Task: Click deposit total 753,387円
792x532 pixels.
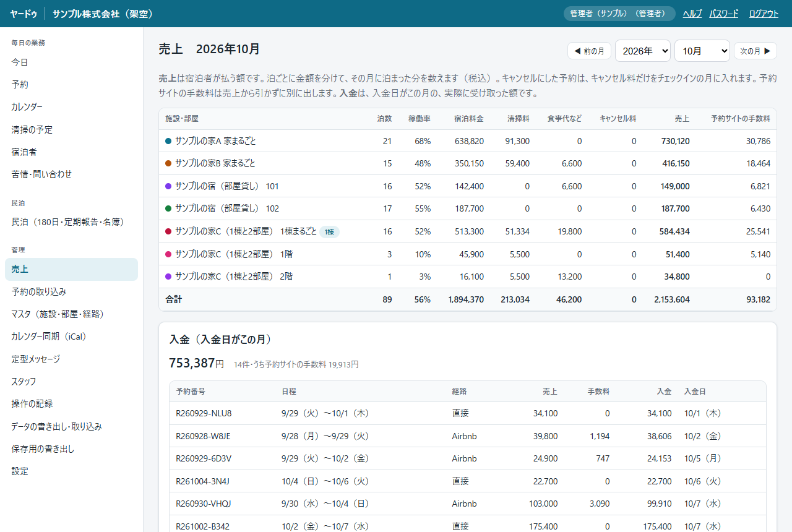Action: (x=196, y=364)
